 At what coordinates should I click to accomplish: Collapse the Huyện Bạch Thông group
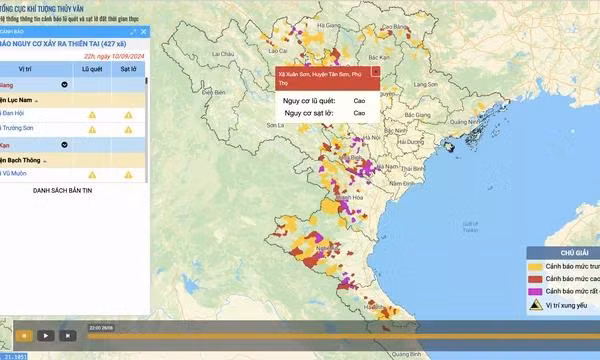(45, 161)
